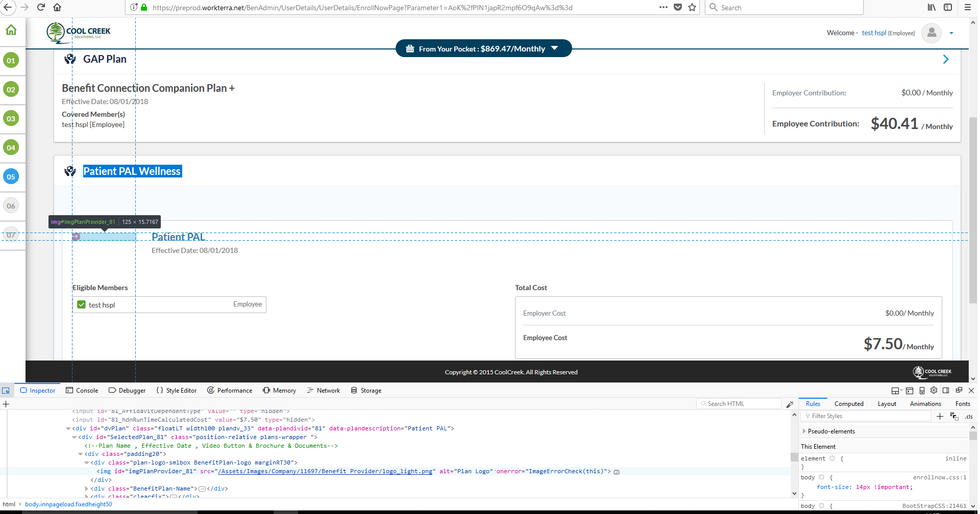
Task: Collapse the SelectedPlan_81 div node
Action: pyautogui.click(x=74, y=437)
